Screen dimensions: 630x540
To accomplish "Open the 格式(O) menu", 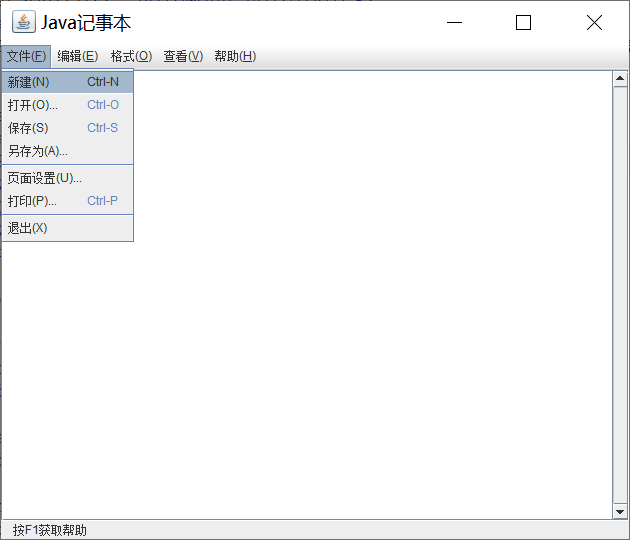I will click(x=131, y=56).
